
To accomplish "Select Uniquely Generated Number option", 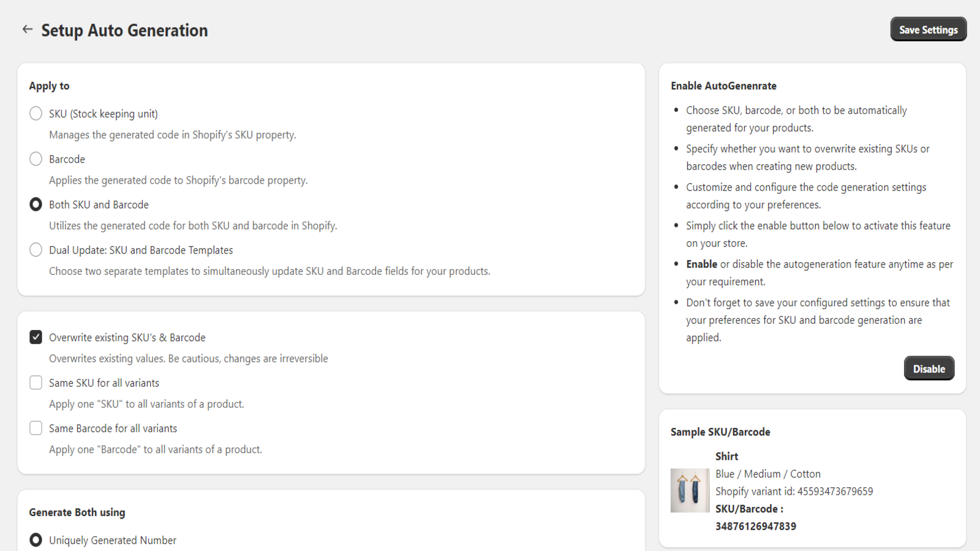I will (x=36, y=539).
